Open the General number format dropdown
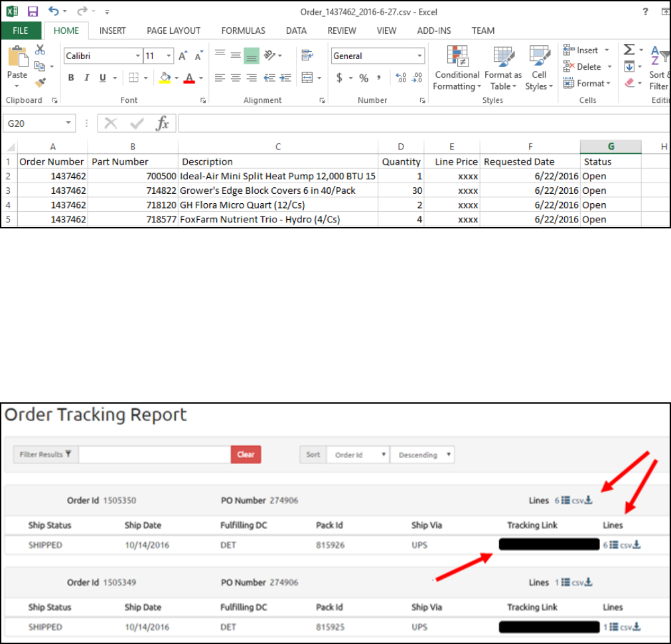Viewport: 671px width, 644px height. click(419, 56)
